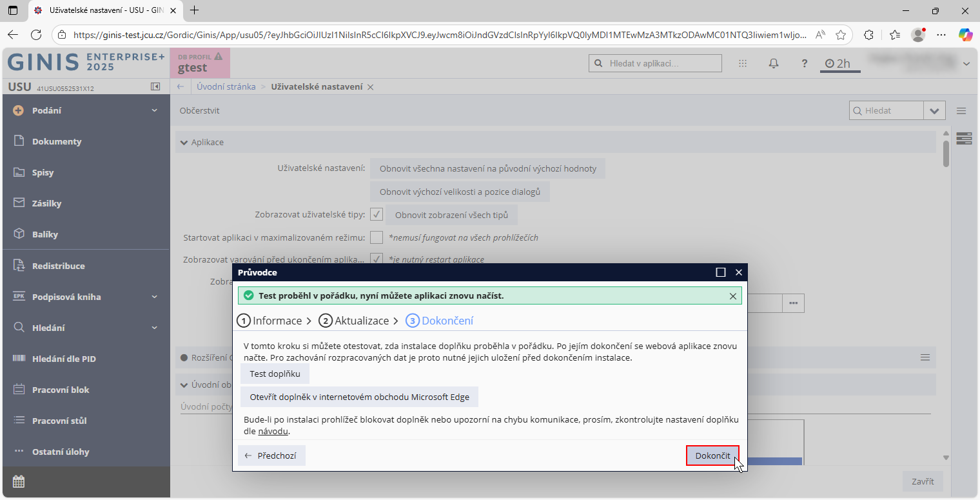Open the Hledat dropdown arrow
Image resolution: width=980 pixels, height=500 pixels.
[934, 111]
